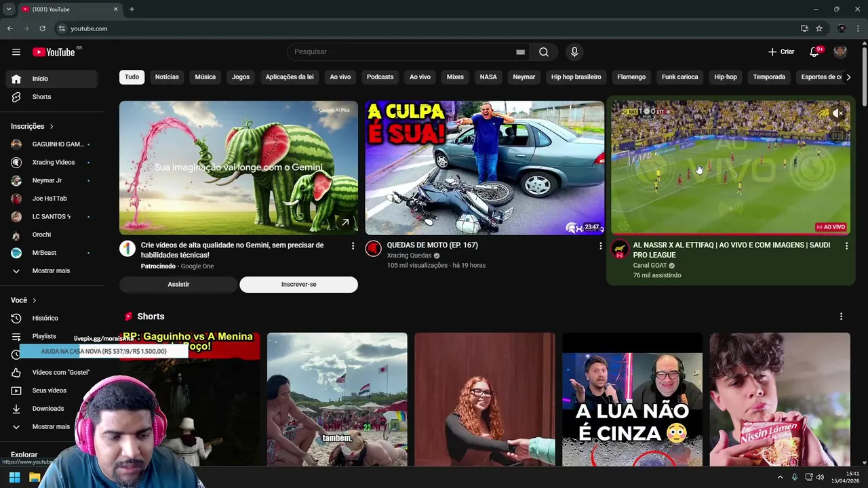
Task: Bookmark this page with star icon
Action: point(819,28)
